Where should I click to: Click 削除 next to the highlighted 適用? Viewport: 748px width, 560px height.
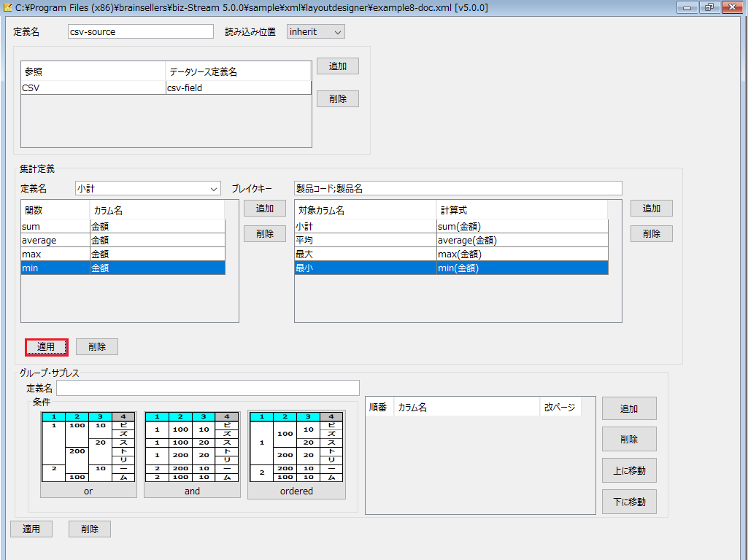[x=97, y=347]
